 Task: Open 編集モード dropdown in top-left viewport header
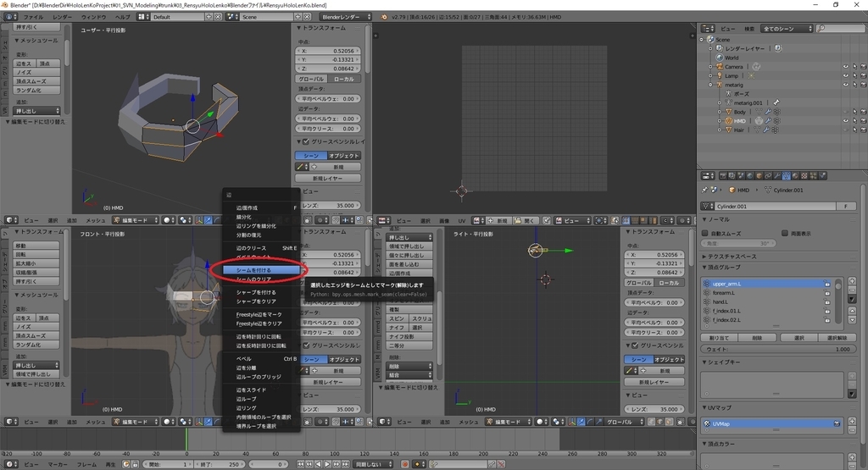[135, 220]
